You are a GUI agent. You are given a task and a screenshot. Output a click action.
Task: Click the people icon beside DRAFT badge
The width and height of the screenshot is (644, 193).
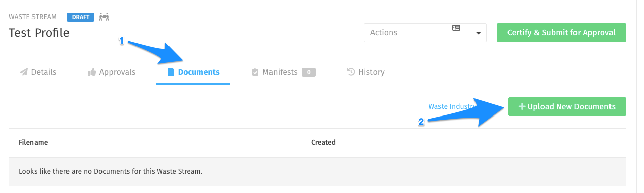click(x=104, y=17)
